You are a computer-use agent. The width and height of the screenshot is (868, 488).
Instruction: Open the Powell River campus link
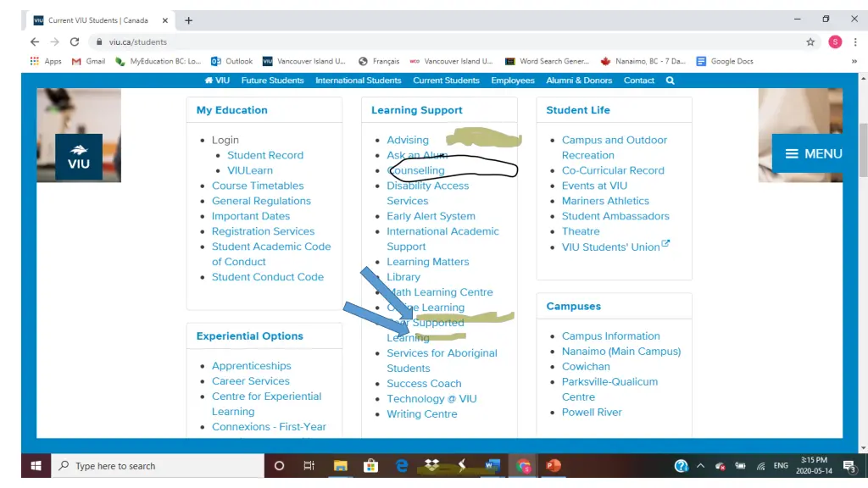pos(592,413)
